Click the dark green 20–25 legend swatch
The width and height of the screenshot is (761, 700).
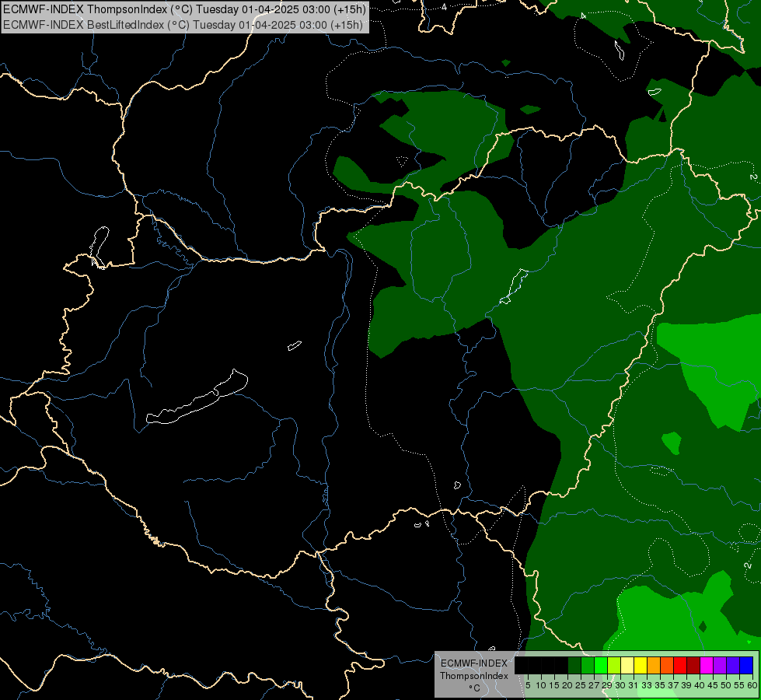point(574,666)
